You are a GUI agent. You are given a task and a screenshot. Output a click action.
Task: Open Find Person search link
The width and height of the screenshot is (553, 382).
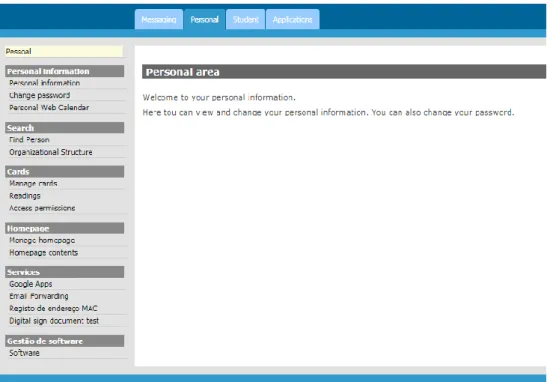(x=29, y=140)
